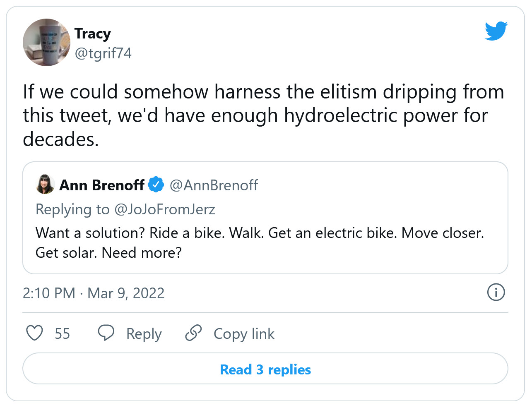Click the Copy link text label
Screen dimensions: 532x410
point(244,333)
